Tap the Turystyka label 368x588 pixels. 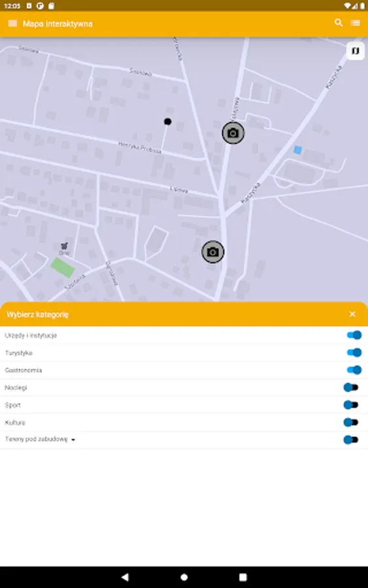click(18, 353)
